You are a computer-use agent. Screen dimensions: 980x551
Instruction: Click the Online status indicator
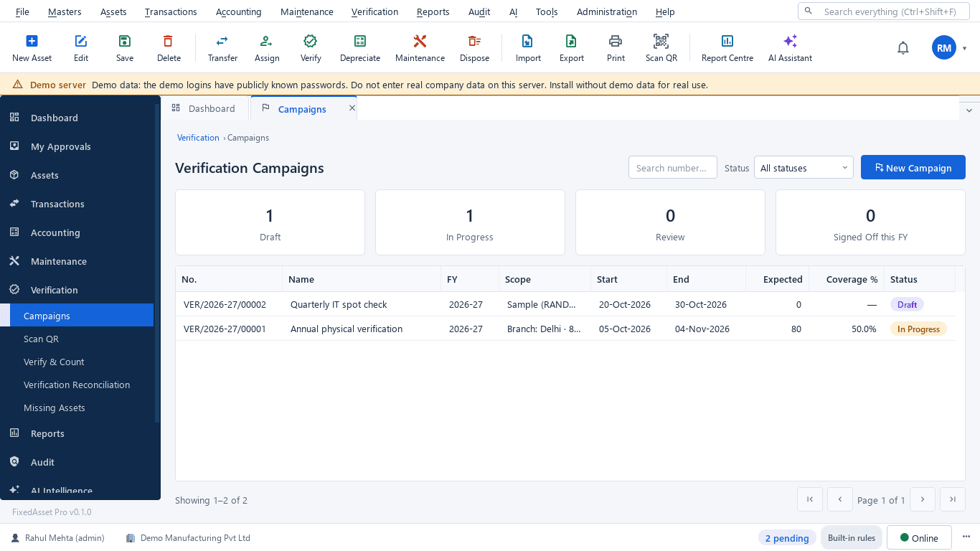point(919,538)
